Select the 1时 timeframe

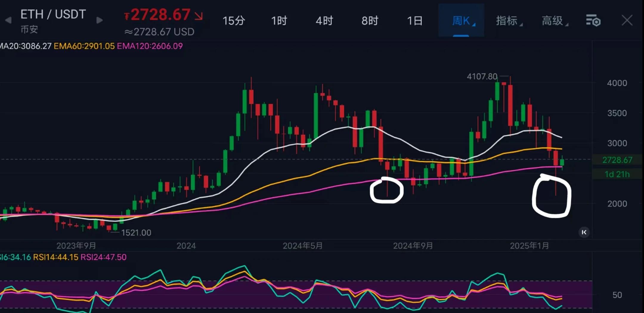tap(279, 21)
